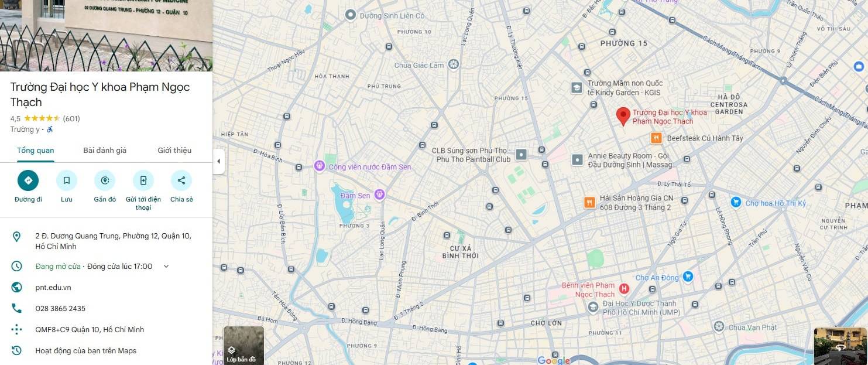Click Dưỡng Sinh Liên Cơ marker
This screenshot has width=868, height=365.
coord(351,15)
